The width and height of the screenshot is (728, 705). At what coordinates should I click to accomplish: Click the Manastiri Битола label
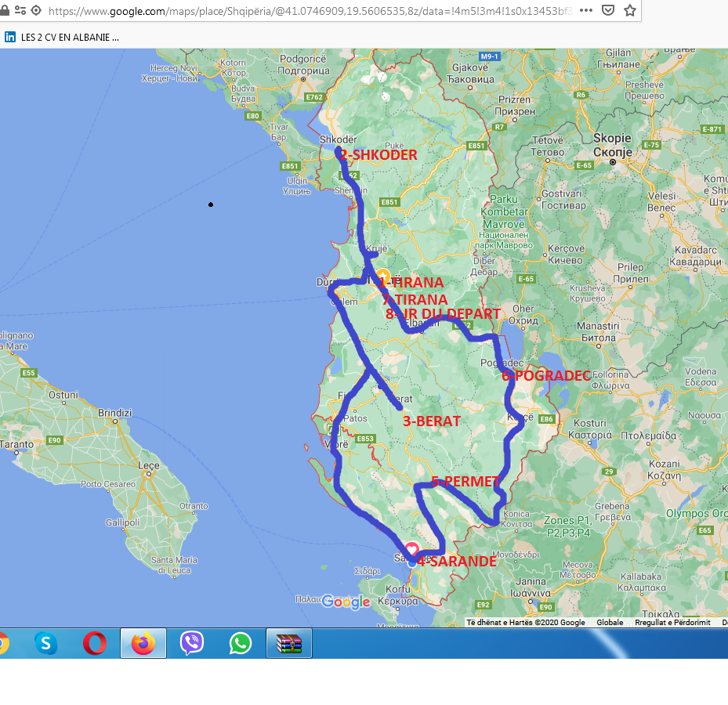[x=598, y=331]
